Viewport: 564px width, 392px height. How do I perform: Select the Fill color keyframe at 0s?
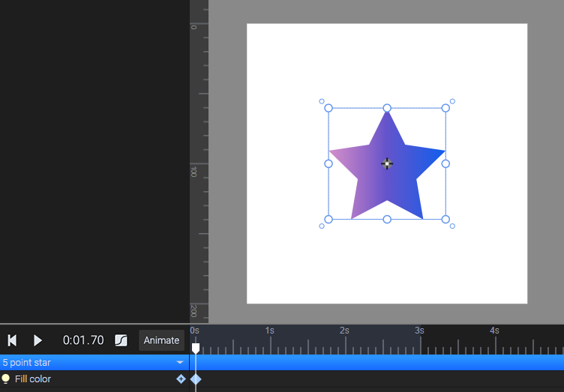[x=196, y=379]
